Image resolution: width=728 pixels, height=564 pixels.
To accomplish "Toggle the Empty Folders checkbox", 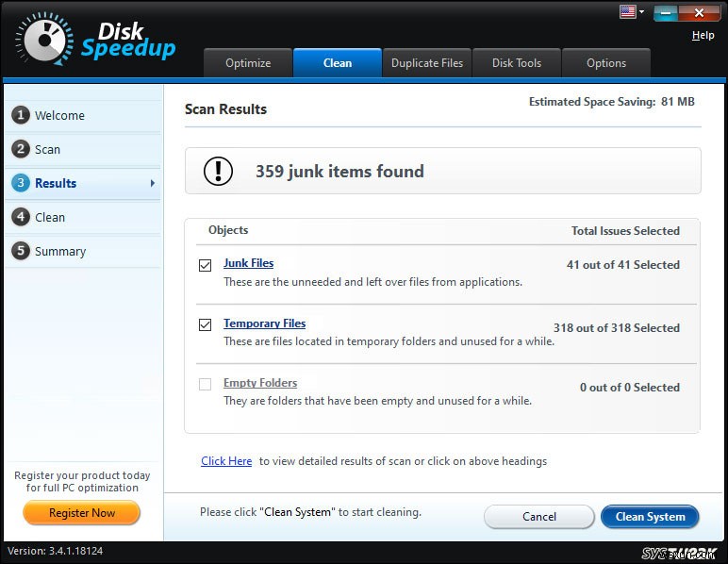I will tap(205, 384).
